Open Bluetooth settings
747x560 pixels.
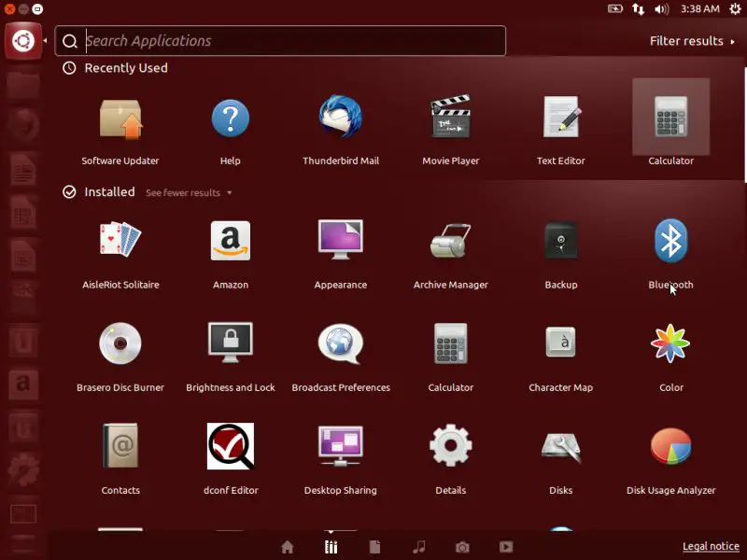670,241
